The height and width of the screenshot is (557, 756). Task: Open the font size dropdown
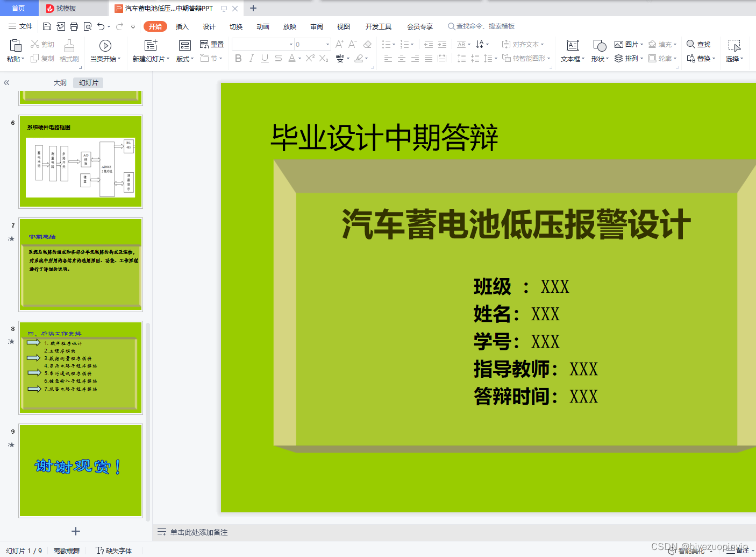tap(327, 45)
